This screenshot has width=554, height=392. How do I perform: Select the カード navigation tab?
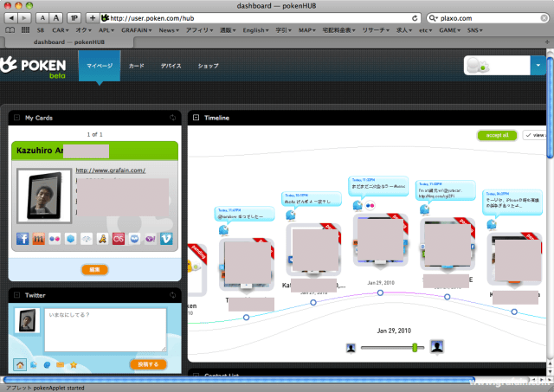(x=137, y=66)
